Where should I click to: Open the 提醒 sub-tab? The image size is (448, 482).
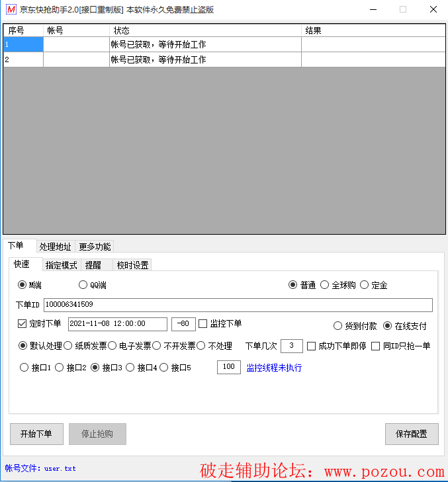97,265
